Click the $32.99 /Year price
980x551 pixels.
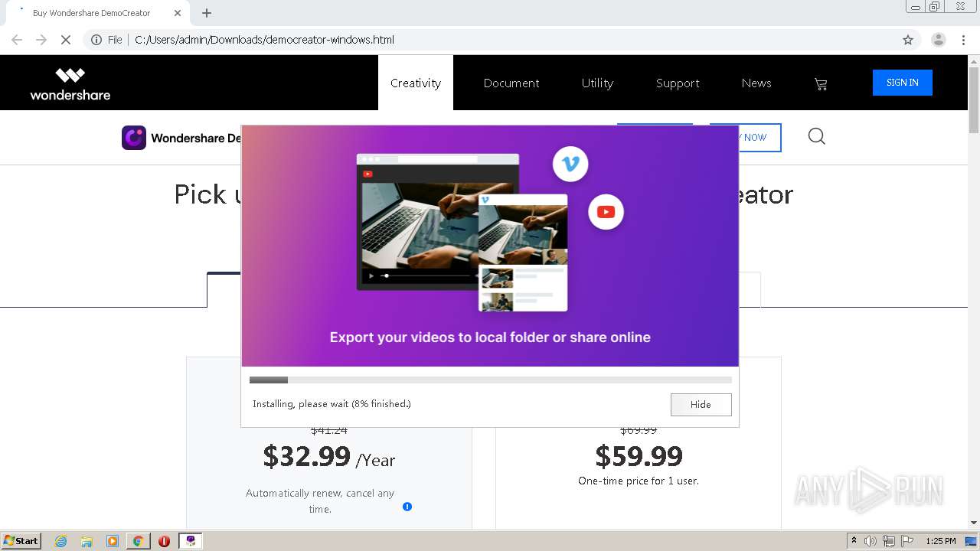coord(329,457)
